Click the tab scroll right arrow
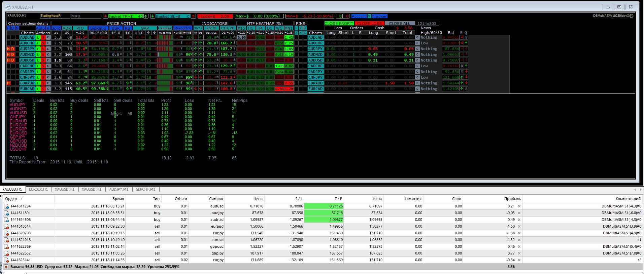The image size is (644, 274). pos(640,190)
